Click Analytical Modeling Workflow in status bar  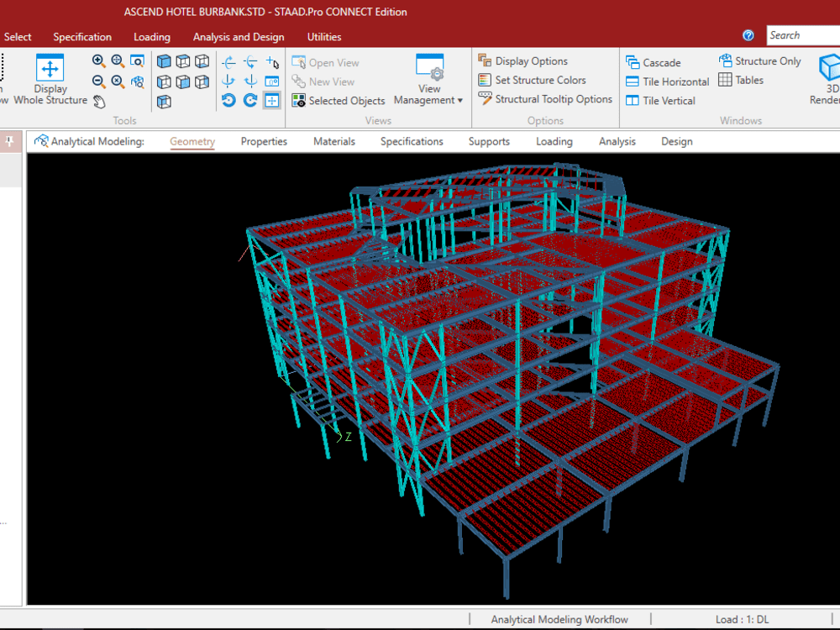[x=559, y=619]
